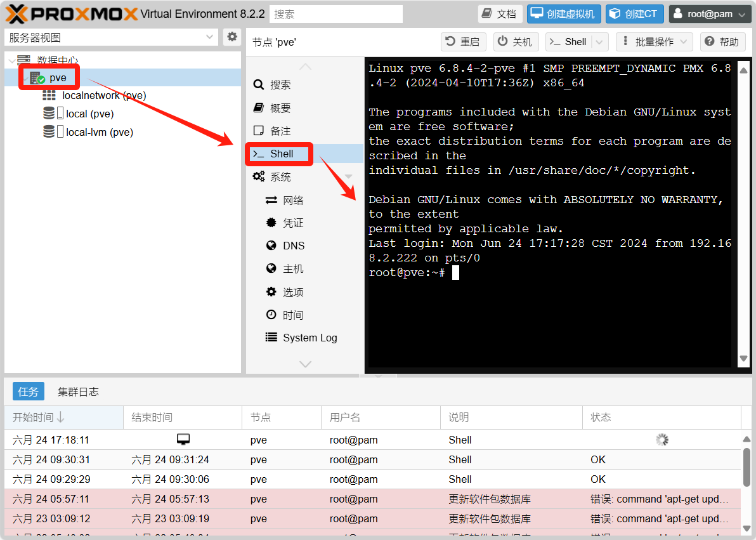Click the gear icon beside server view
Viewport: 756px width, 540px height.
point(232,37)
